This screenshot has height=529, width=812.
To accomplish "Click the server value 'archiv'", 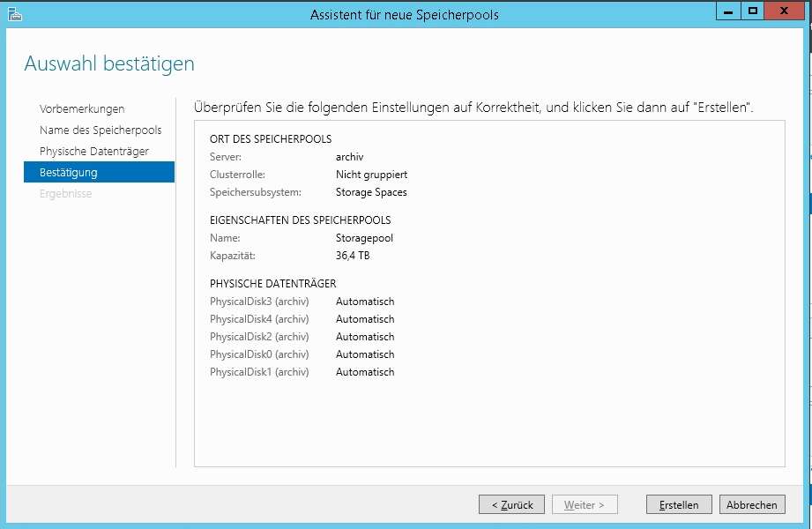I will 349,157.
